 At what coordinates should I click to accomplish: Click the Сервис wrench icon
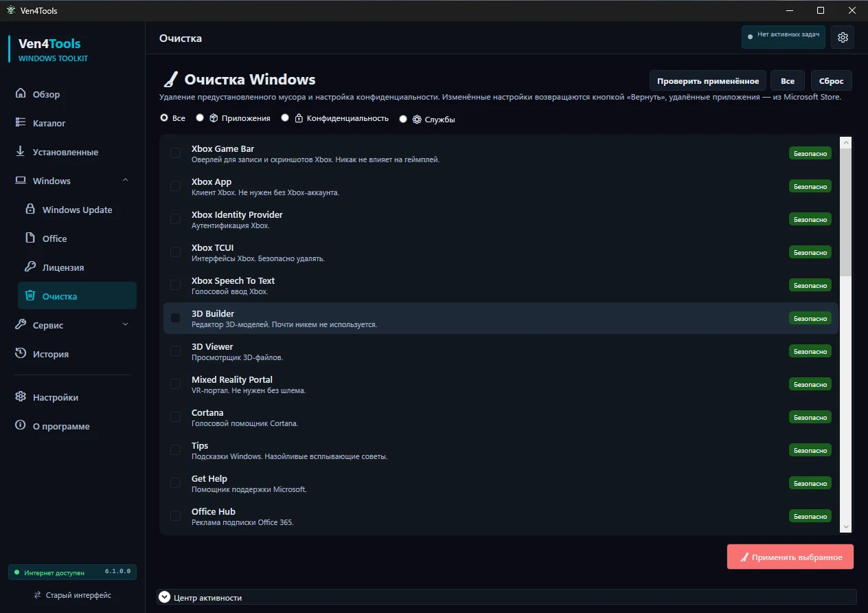tap(21, 325)
